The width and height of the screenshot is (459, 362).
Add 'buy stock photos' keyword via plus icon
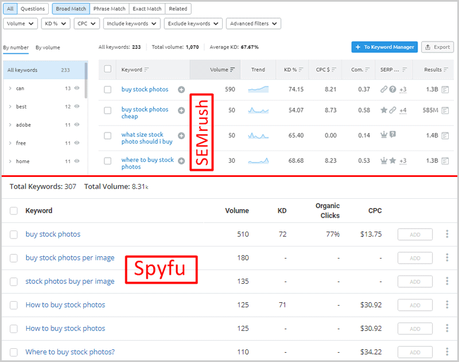pyautogui.click(x=181, y=89)
